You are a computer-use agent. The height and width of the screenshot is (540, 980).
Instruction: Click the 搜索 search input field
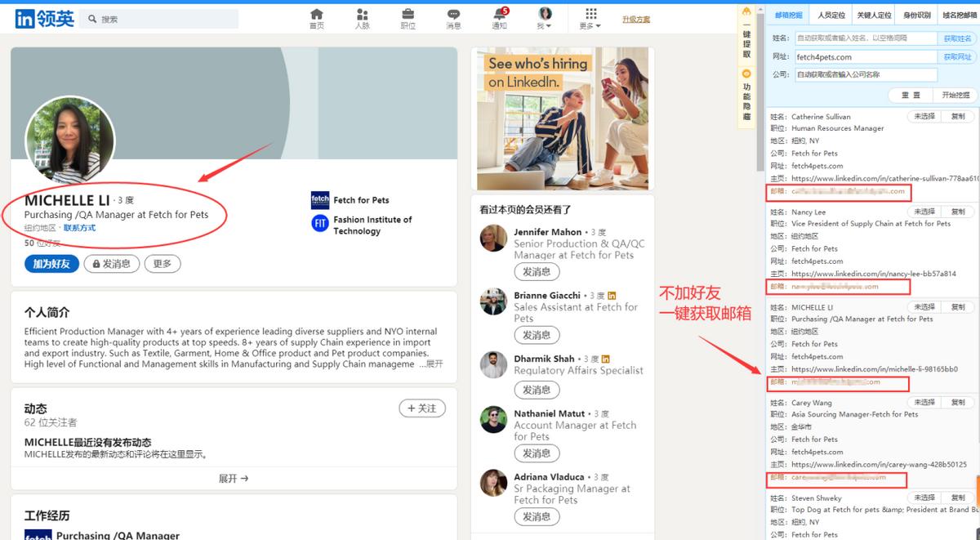pyautogui.click(x=159, y=17)
